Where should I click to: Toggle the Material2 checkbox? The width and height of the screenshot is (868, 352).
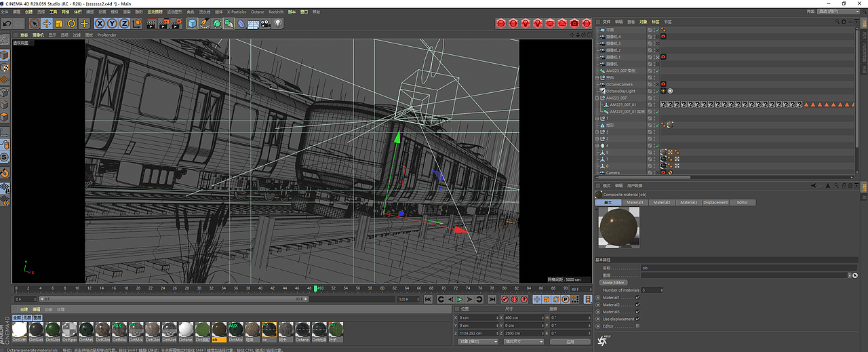pyautogui.click(x=637, y=305)
